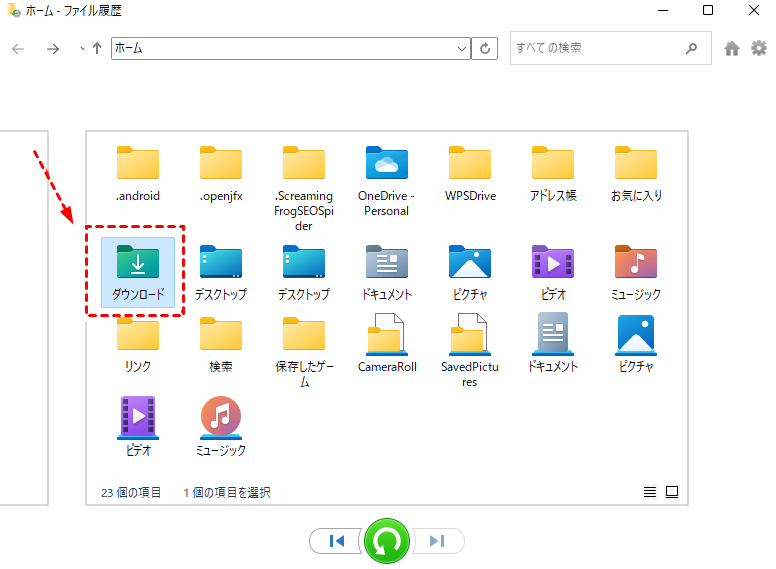Open the ミュージック folder in the second row
Image resolution: width=776 pixels, height=569 pixels.
[636, 273]
